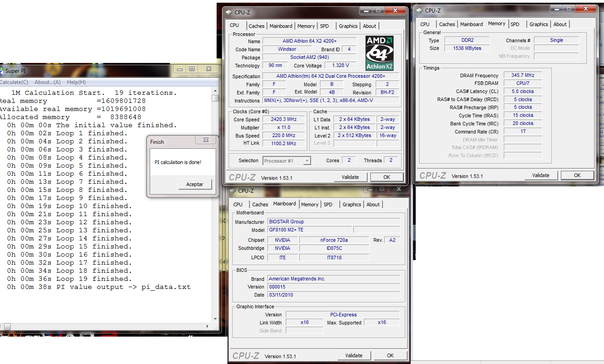Click the CAS# Latency value 5.0 clocks
The width and height of the screenshot is (604, 364).
[523, 91]
